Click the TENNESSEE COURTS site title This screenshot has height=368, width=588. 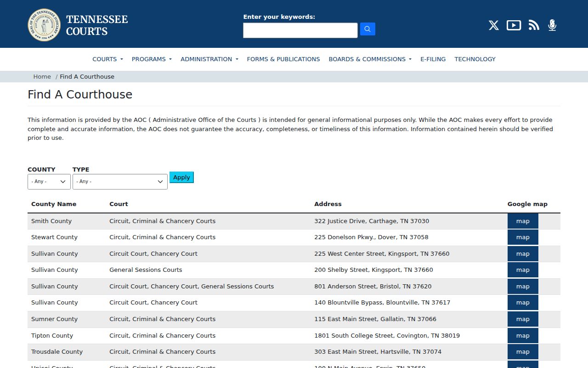point(97,25)
